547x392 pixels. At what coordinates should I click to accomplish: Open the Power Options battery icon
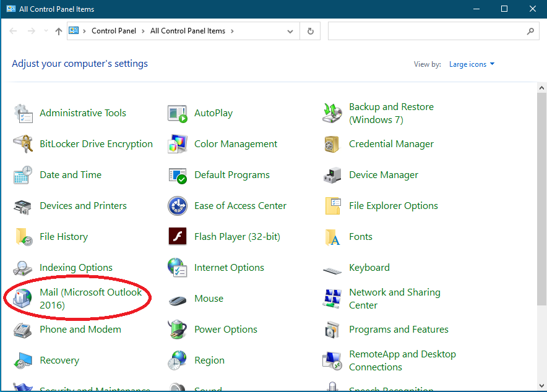pyautogui.click(x=178, y=330)
